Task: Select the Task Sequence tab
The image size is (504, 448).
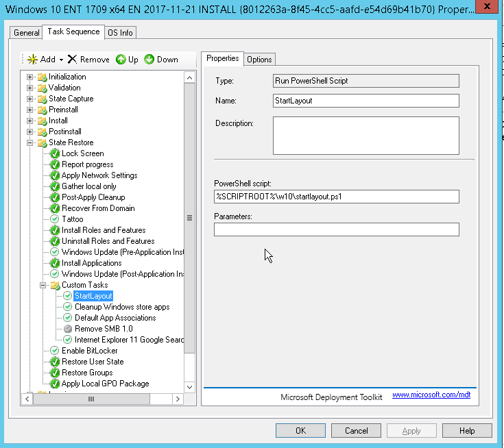Action: pos(73,32)
